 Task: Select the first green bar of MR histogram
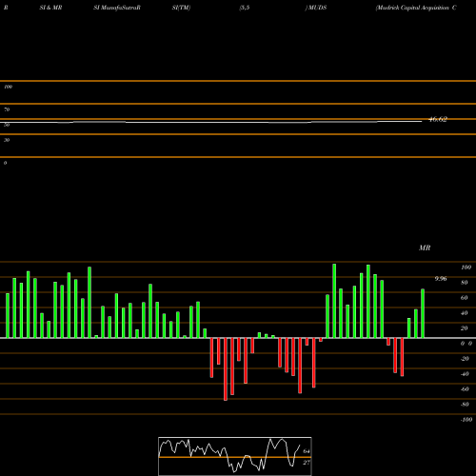tap(8, 316)
